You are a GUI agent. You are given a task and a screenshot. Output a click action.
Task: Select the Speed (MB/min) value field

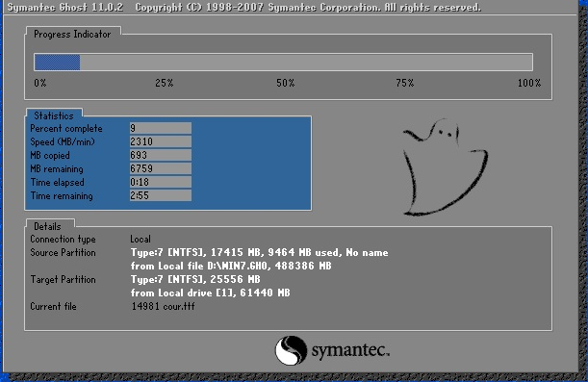(161, 141)
